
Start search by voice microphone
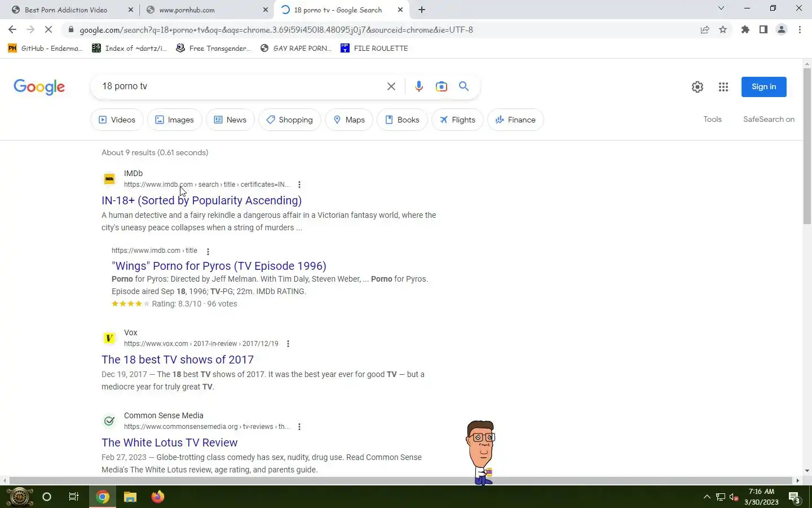[418, 86]
